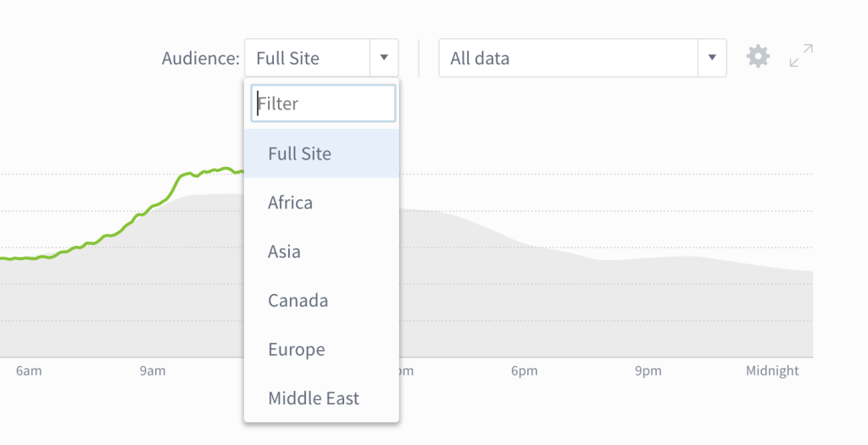This screenshot has width=868, height=445.
Task: Click the 9am axis label
Action: click(153, 371)
